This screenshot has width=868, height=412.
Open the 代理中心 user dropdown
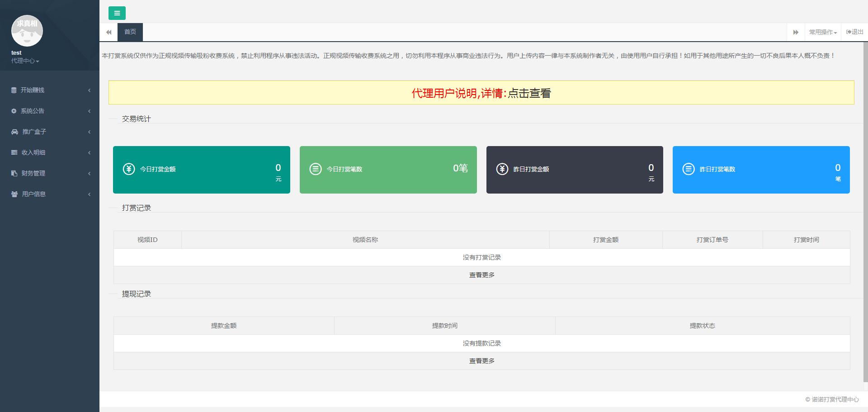[x=25, y=61]
